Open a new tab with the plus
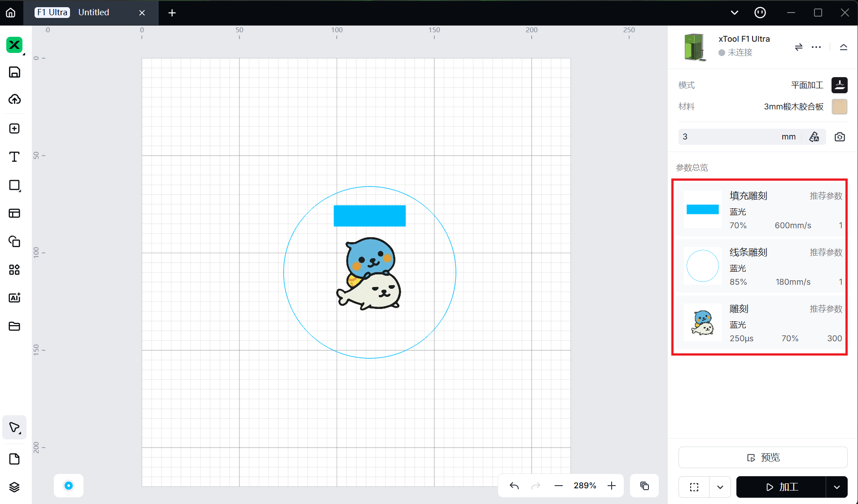The image size is (858, 504). click(172, 13)
